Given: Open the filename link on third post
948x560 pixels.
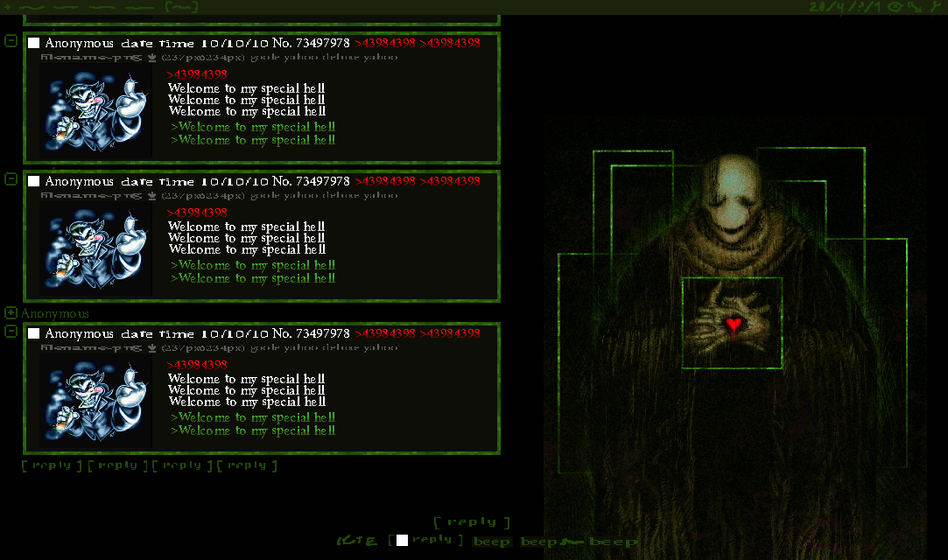Looking at the screenshot, I should tap(91, 348).
